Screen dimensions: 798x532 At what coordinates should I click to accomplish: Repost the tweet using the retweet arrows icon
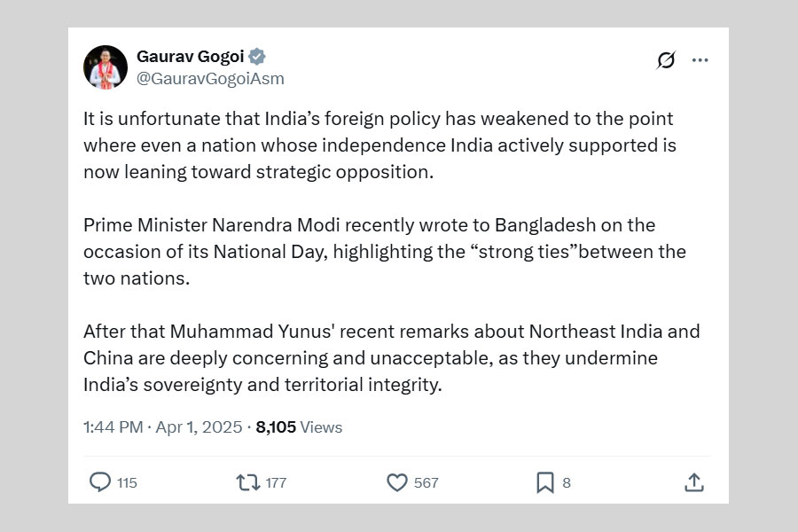[x=247, y=482]
